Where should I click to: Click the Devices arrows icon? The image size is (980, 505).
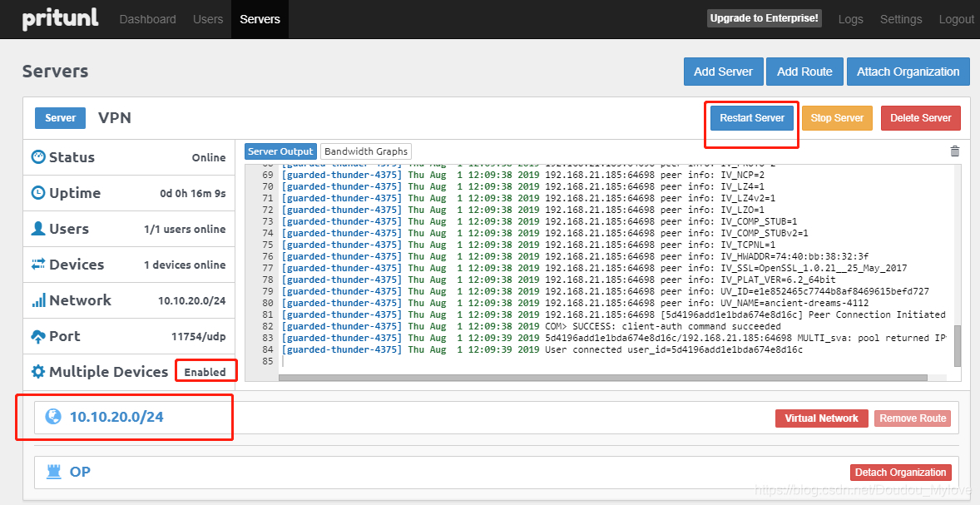(x=38, y=265)
